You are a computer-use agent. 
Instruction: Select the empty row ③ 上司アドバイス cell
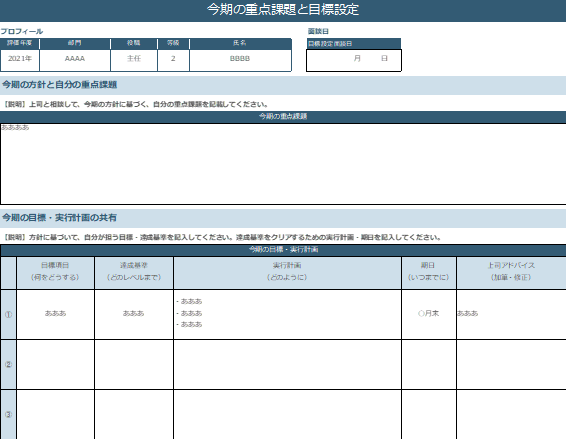[511, 415]
